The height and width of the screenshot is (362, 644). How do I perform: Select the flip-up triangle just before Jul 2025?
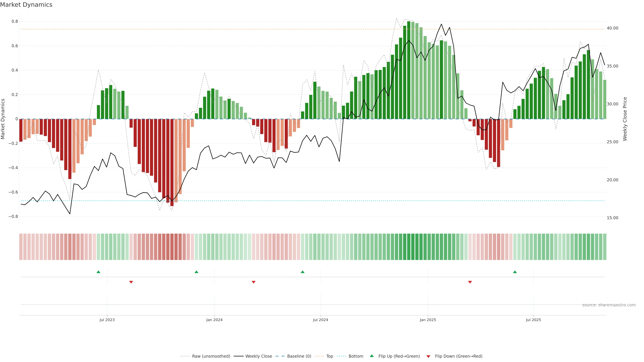pyautogui.click(x=515, y=272)
